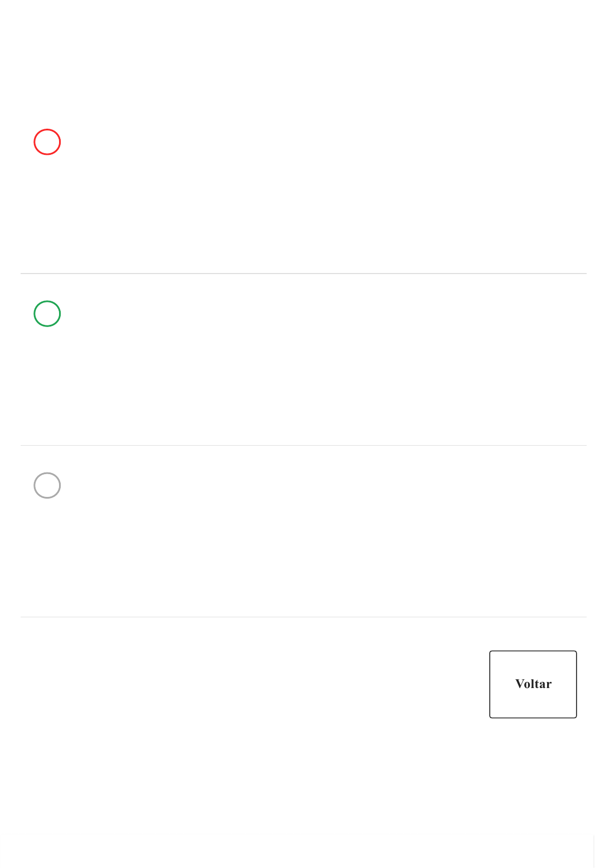Go back using the Voltar button
600x868 pixels.
(x=533, y=684)
